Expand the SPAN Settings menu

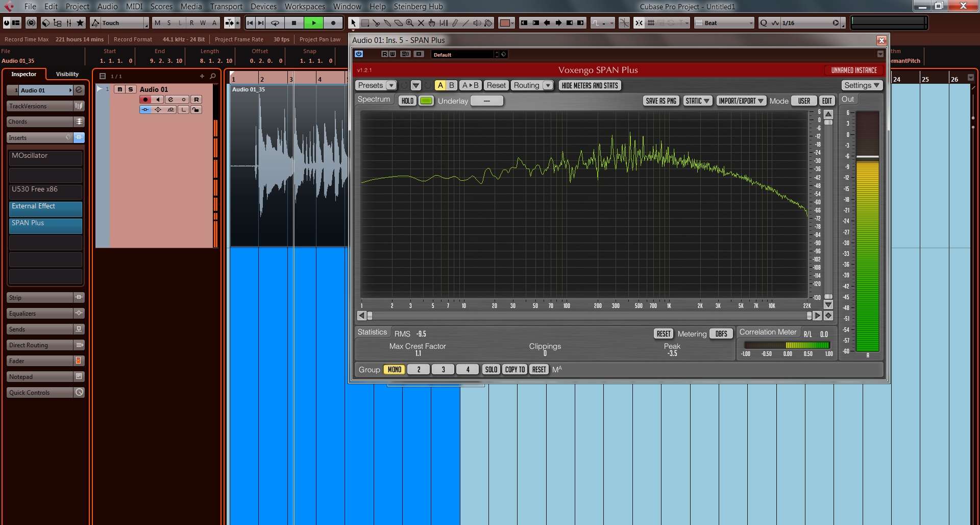862,85
